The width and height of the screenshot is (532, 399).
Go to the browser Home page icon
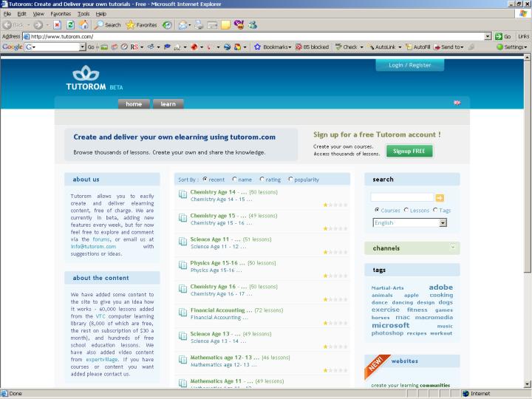coord(83,25)
